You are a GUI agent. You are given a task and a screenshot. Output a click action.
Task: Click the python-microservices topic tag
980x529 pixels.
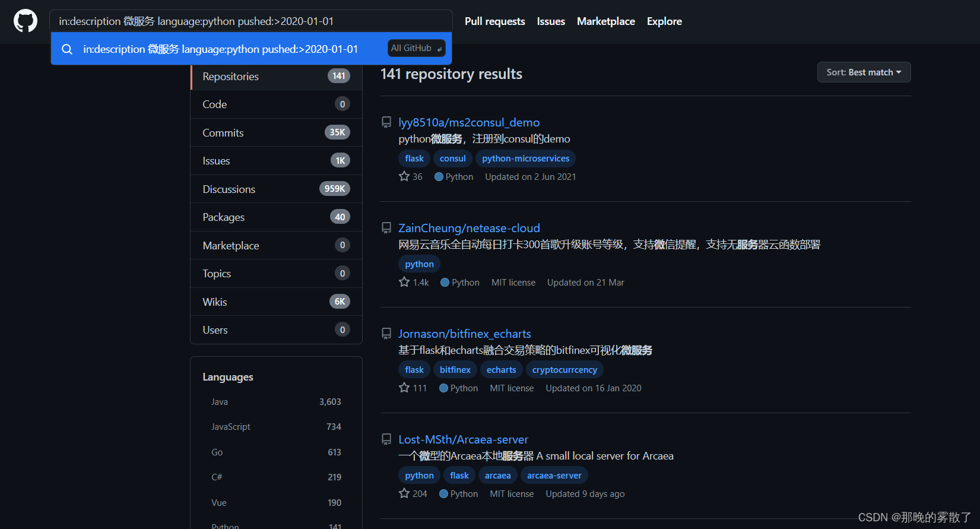(x=526, y=159)
